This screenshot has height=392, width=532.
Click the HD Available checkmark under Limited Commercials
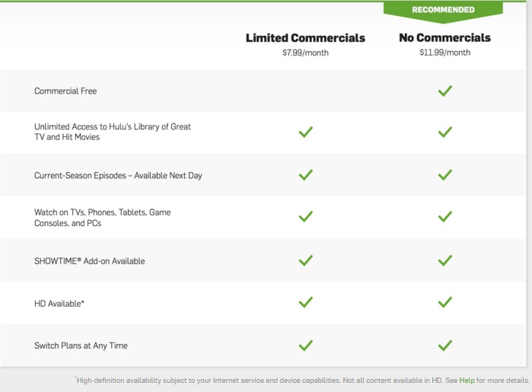click(x=306, y=302)
